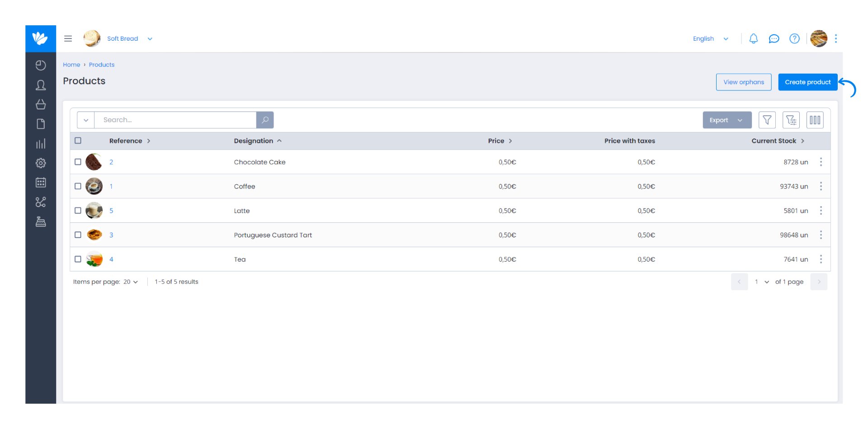This screenshot has width=868, height=429.
Task: Check the Portuguese Custard Tart row checkbox
Action: click(78, 235)
